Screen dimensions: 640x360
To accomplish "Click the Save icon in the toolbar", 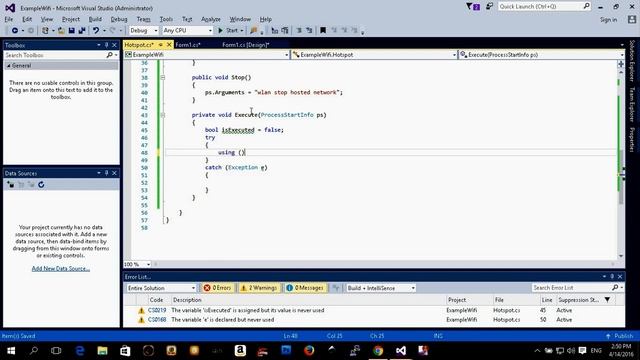I will pos(71,31).
